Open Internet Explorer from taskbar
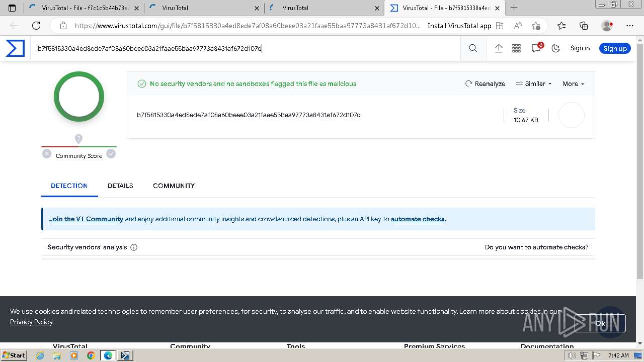The width and height of the screenshot is (644, 362). tap(40, 355)
